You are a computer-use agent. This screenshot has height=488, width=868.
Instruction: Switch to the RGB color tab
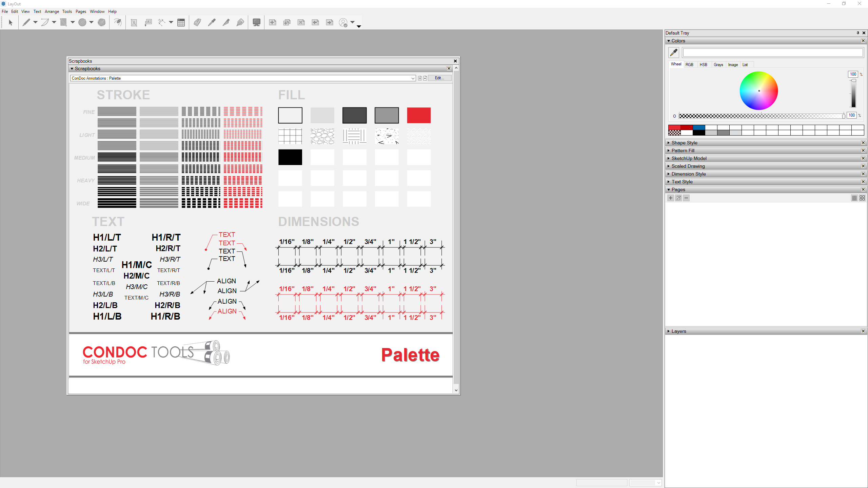(689, 64)
